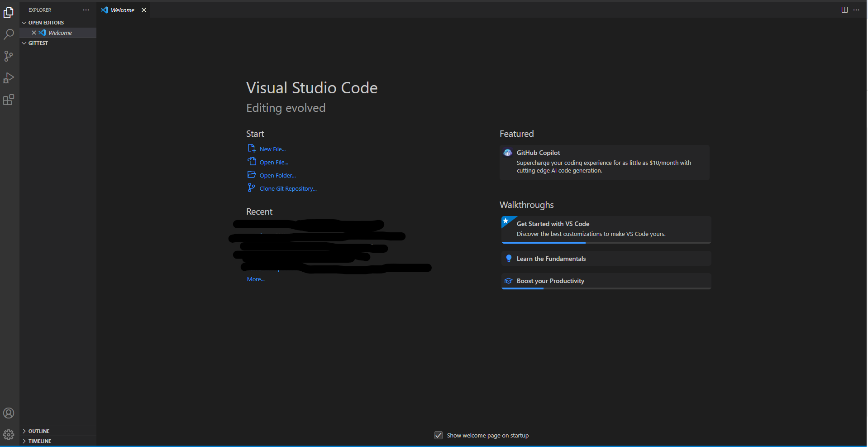Select Welcome entry in Open Editors

(58, 33)
